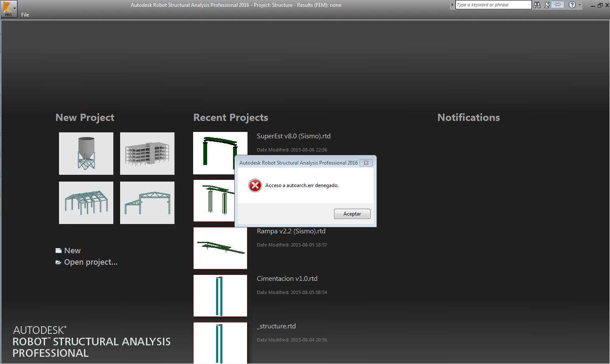Open SuperEst v8.0 (Sismo).rtd recent project
Screen dimensions: 610x364
tap(294, 136)
